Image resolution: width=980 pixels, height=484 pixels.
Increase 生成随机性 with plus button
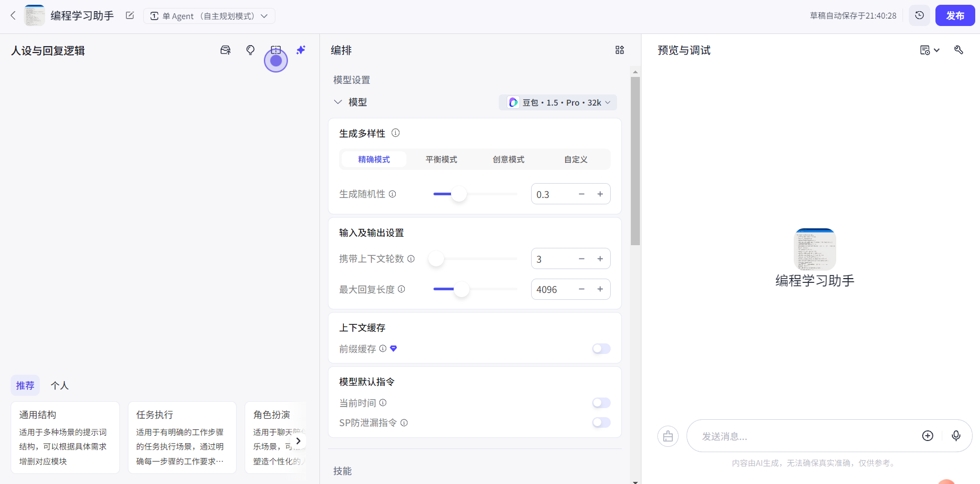click(x=600, y=194)
